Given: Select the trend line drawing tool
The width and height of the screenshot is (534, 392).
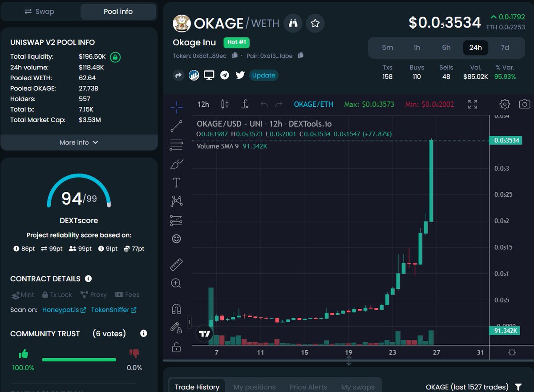Looking at the screenshot, I should (176, 126).
